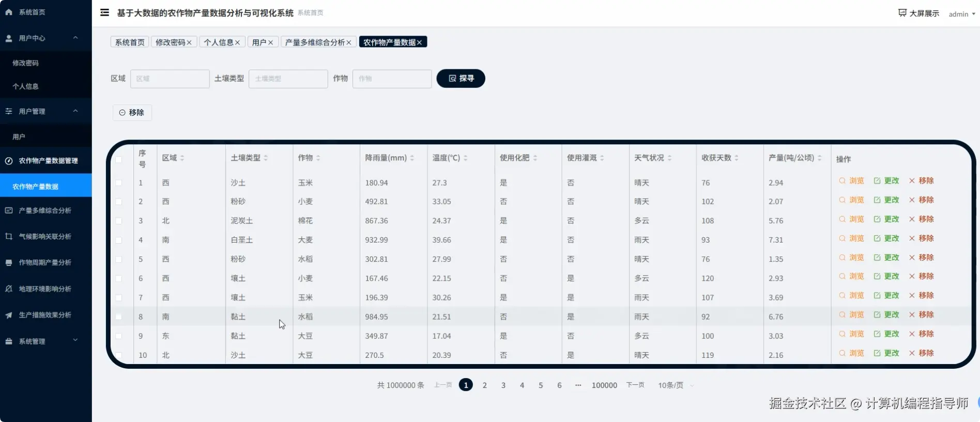Screen dimensions: 980x422
Task: Sort by the 使用化肥 column
Action: (x=535, y=158)
